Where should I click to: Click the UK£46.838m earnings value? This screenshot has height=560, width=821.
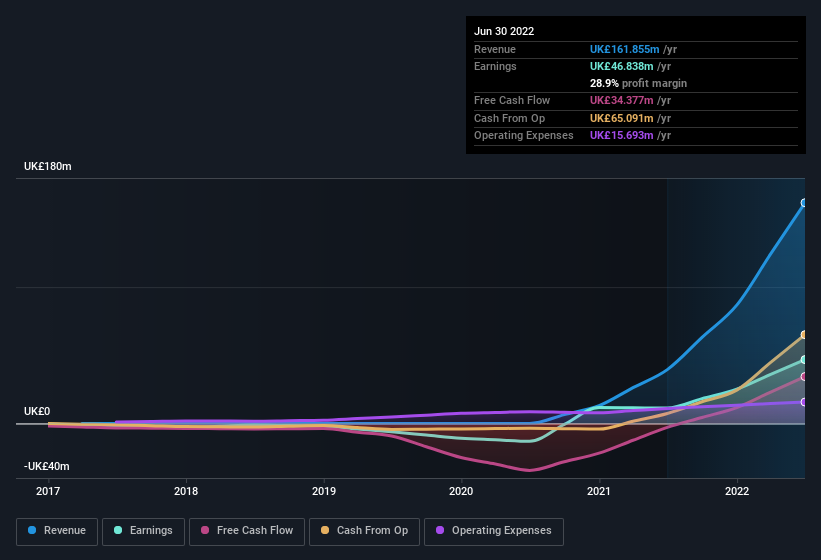coord(622,66)
